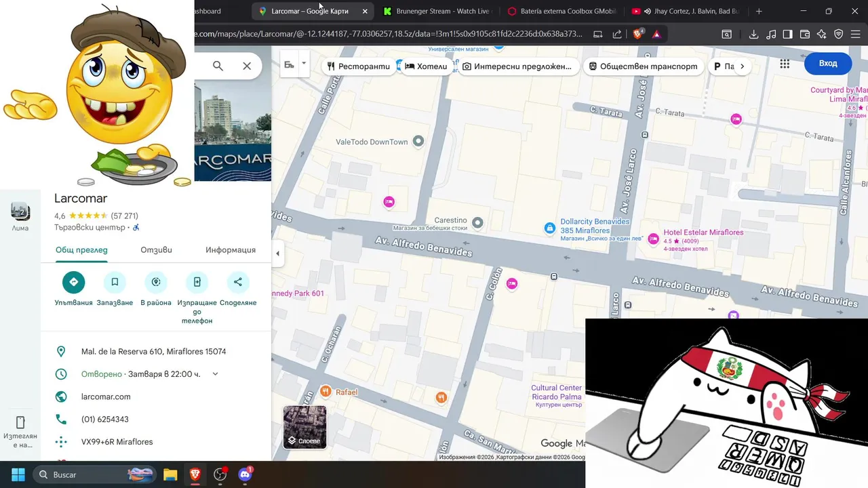Open directions via the Упътвания icon
This screenshot has height=488, width=868.
click(x=73, y=282)
